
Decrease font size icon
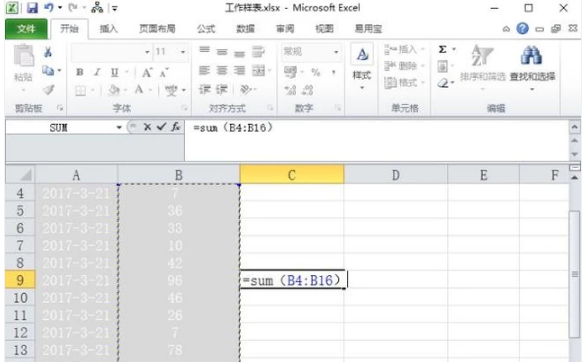point(164,72)
